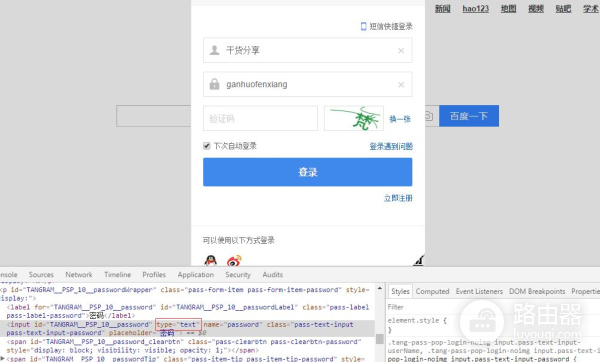Click the lock icon in the password field
The image size is (600, 362).
tap(215, 84)
